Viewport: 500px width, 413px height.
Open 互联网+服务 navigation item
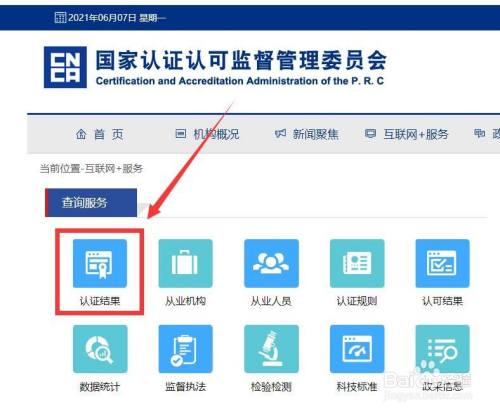[416, 134]
